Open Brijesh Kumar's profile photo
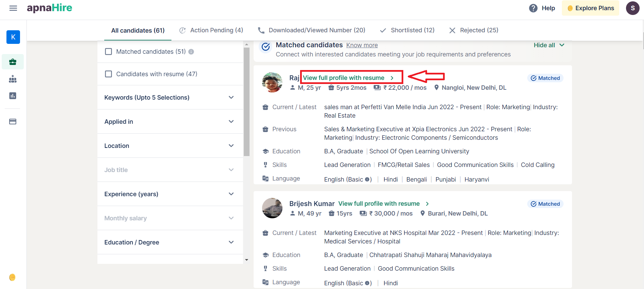Image resolution: width=644 pixels, height=289 pixels. (272, 208)
